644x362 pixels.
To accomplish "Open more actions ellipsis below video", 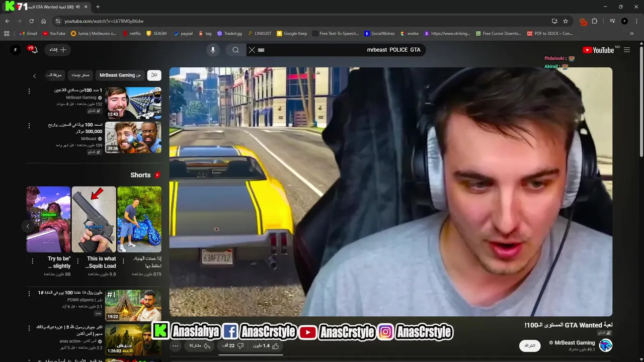I will 175,346.
